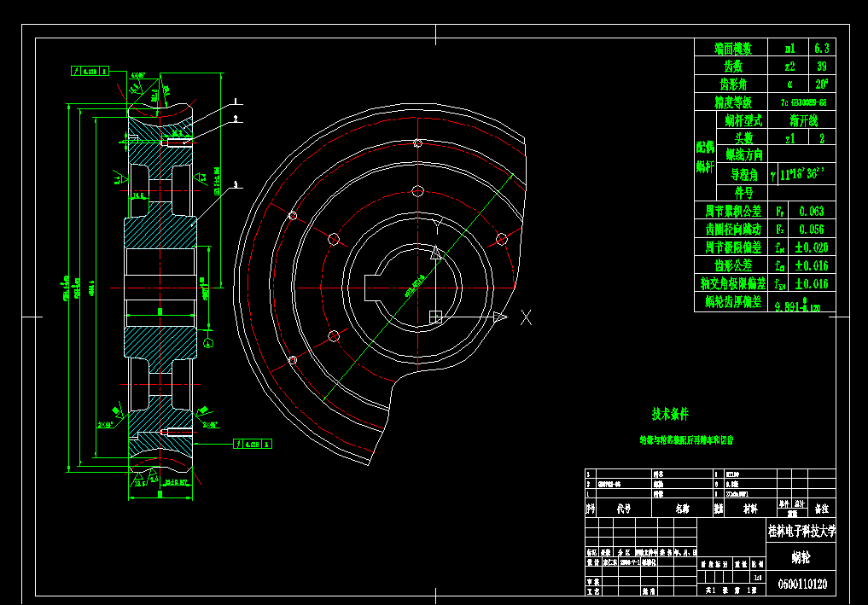
Task: Click the Y axis label of UCS icon
Action: (437, 227)
